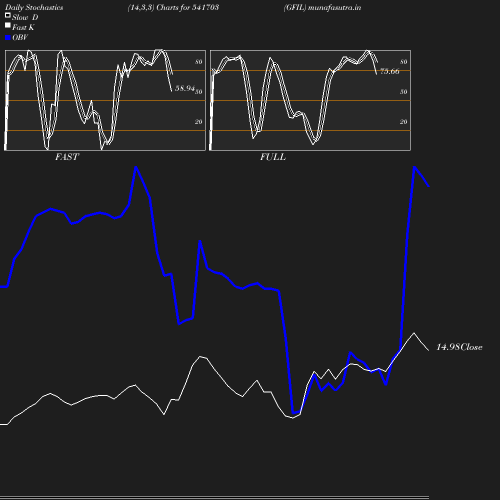
Task: Click the 20 axis label in FAST chart
Action: click(x=199, y=122)
